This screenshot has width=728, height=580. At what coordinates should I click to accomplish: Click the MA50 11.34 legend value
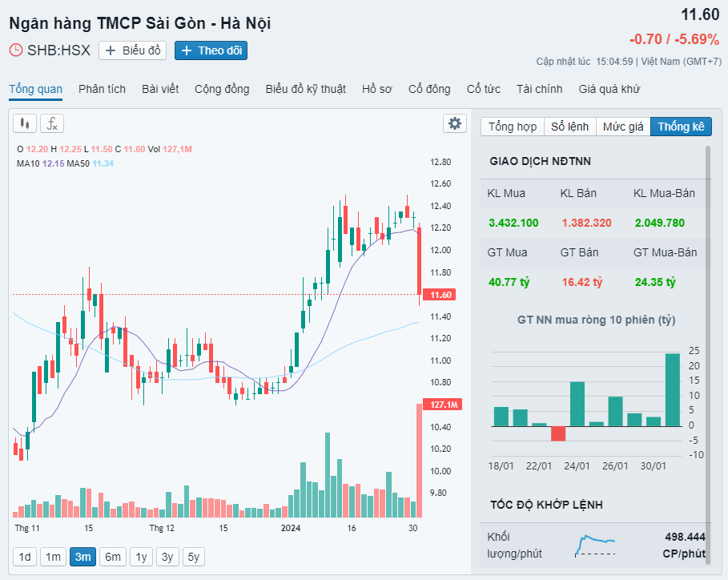(103, 163)
